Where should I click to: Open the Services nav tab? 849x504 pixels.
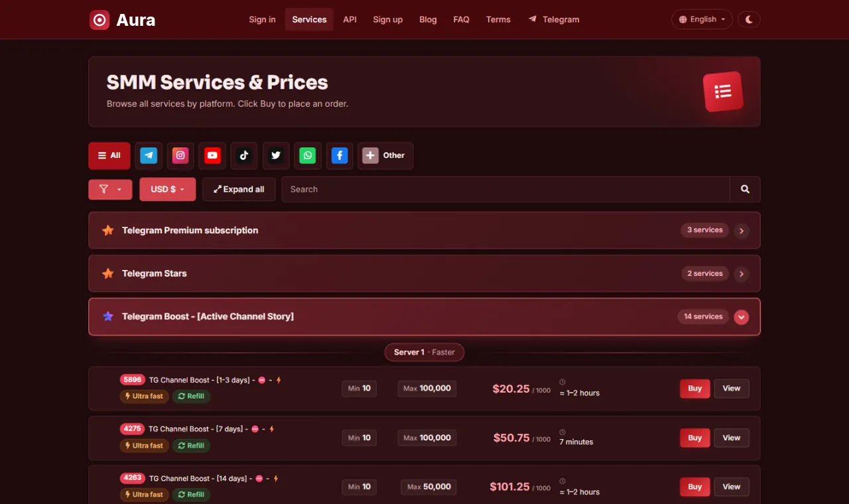pos(309,19)
